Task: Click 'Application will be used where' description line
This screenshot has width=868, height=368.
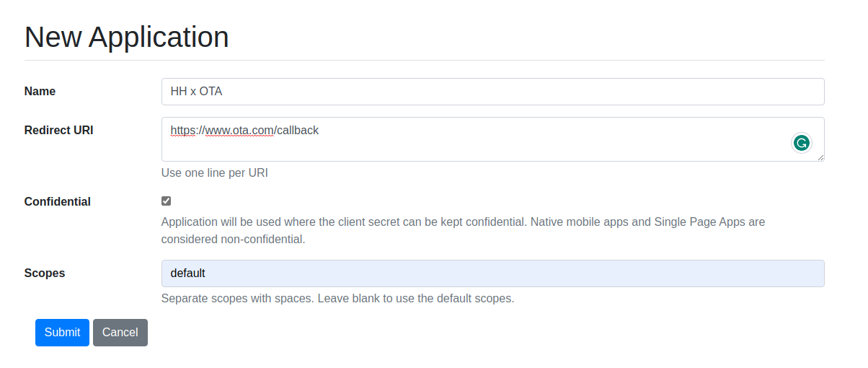Action: click(463, 222)
